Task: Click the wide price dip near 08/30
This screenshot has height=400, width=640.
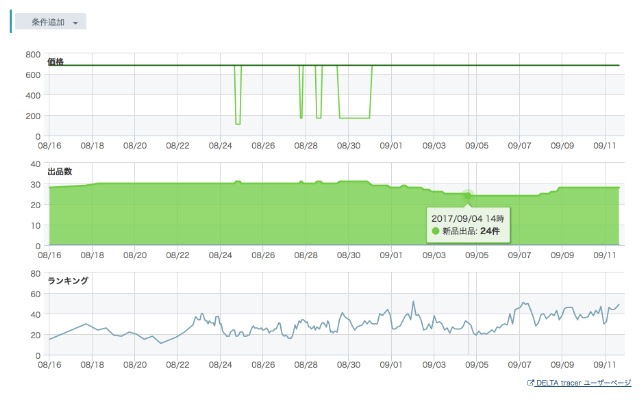Action: (354, 118)
